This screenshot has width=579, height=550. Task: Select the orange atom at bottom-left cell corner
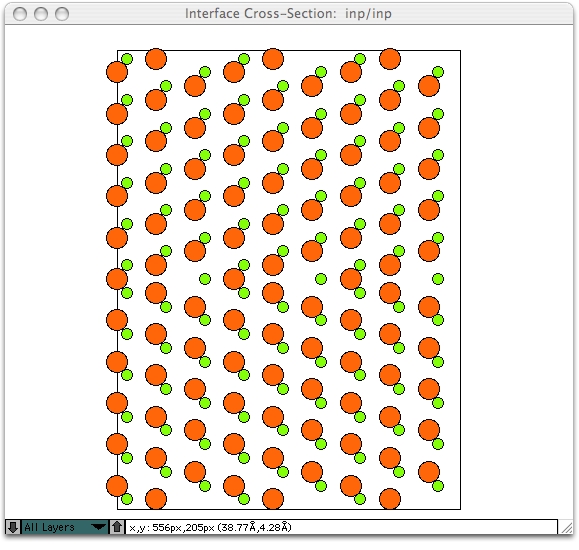click(x=117, y=486)
